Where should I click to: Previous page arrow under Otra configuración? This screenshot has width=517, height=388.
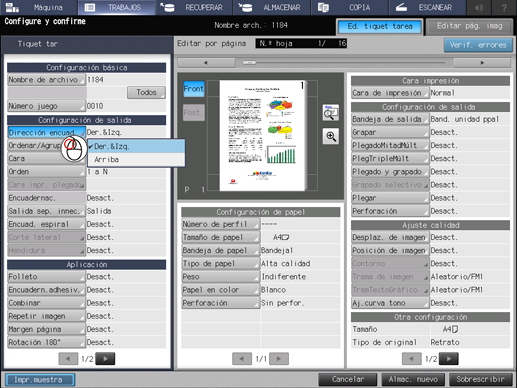[x=412, y=359]
